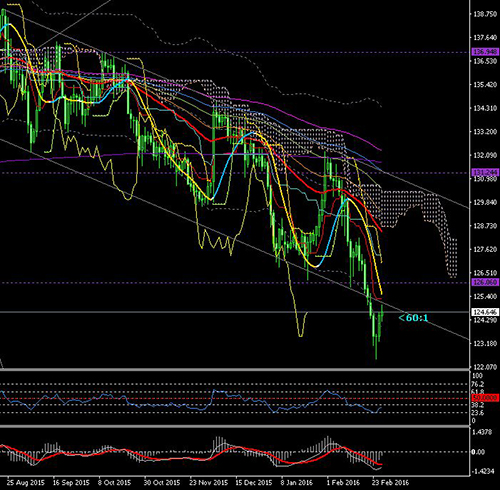The image size is (500, 490).
Task: Click the 138.750 price axis label
Action: [x=485, y=14]
